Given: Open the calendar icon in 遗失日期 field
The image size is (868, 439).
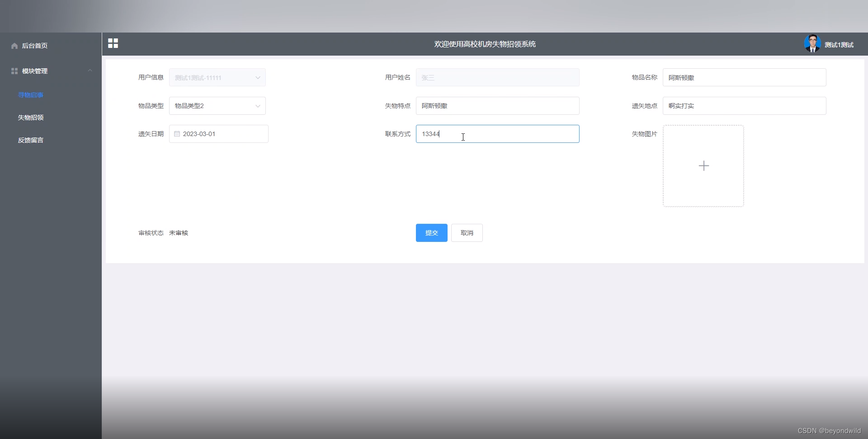Looking at the screenshot, I should tap(176, 134).
